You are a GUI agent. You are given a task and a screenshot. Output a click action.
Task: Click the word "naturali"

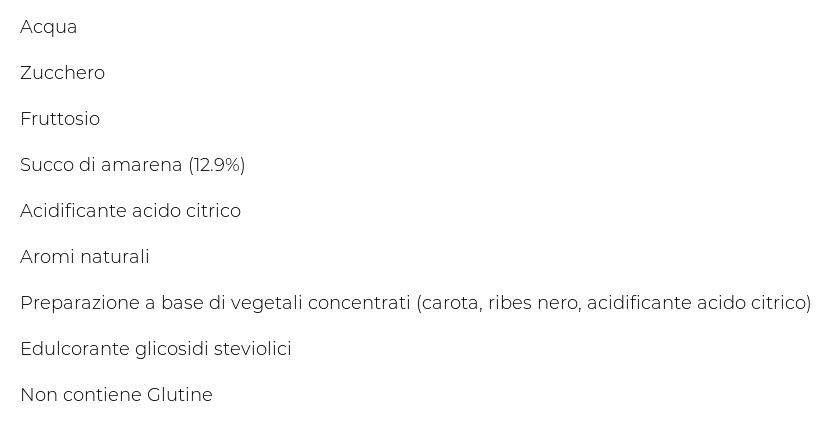pyautogui.click(x=112, y=257)
